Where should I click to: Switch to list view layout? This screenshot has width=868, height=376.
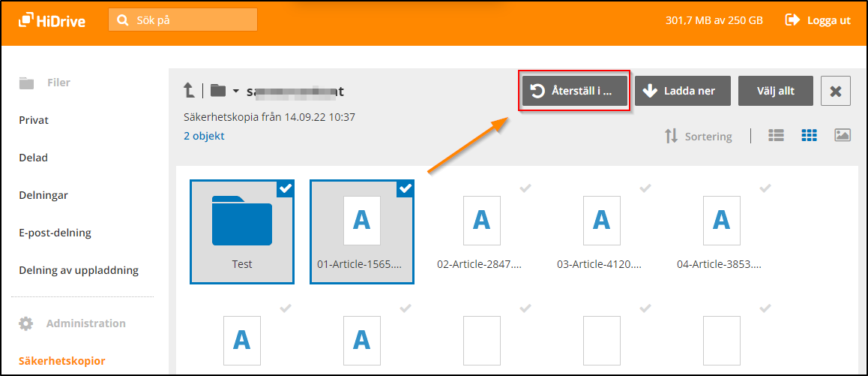777,136
